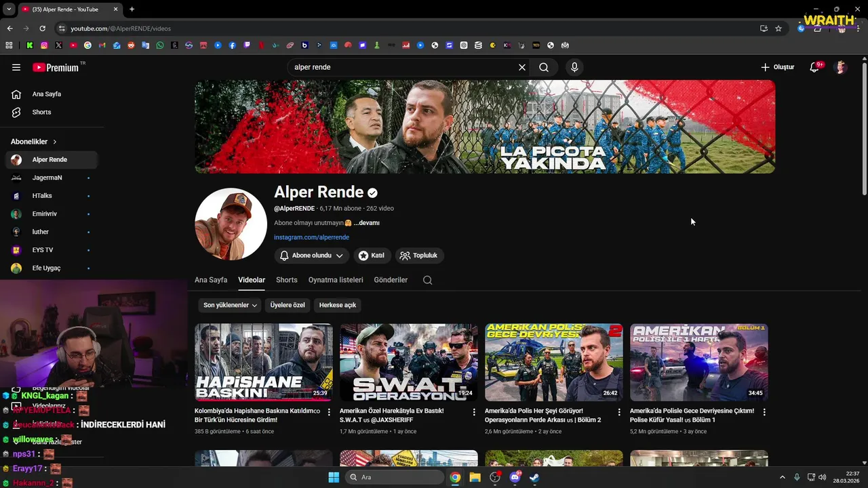This screenshot has height=488, width=868.
Task: Start voice search with the microphone icon
Action: (574, 67)
